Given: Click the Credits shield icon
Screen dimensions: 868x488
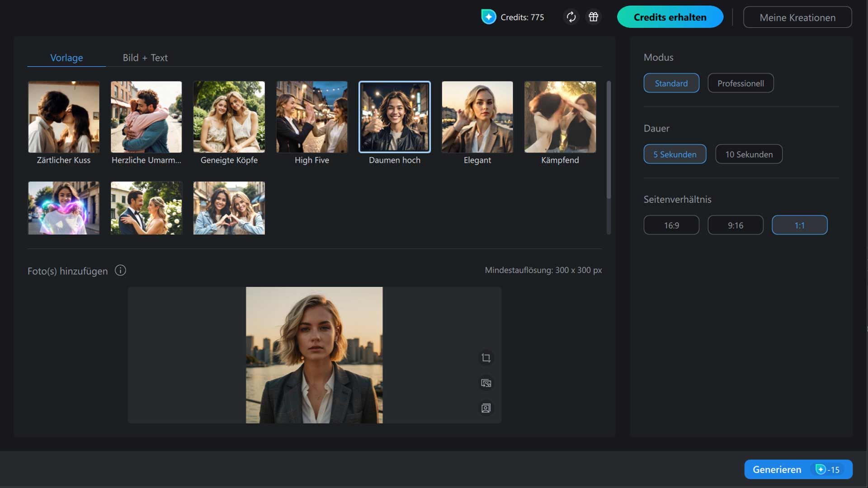Looking at the screenshot, I should click(x=488, y=17).
